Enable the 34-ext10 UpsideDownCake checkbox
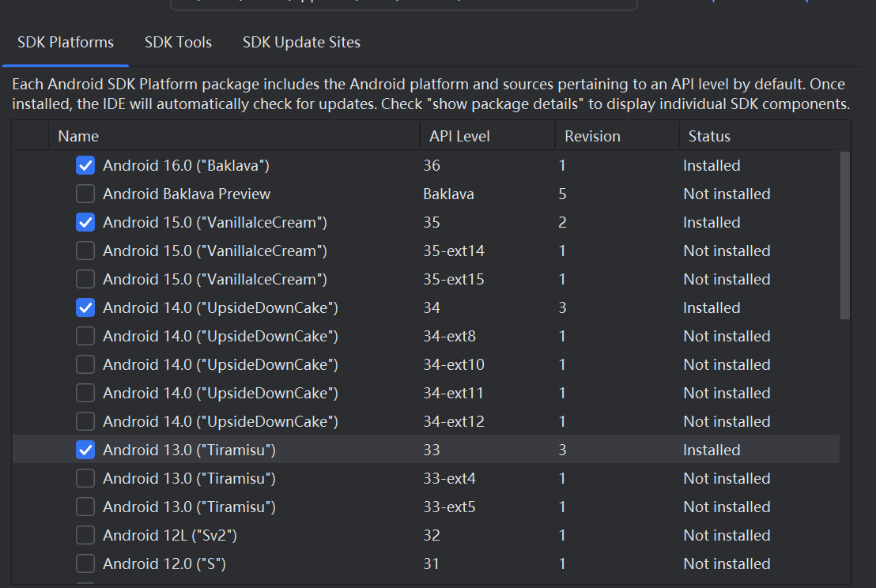This screenshot has width=876, height=588. point(85,364)
